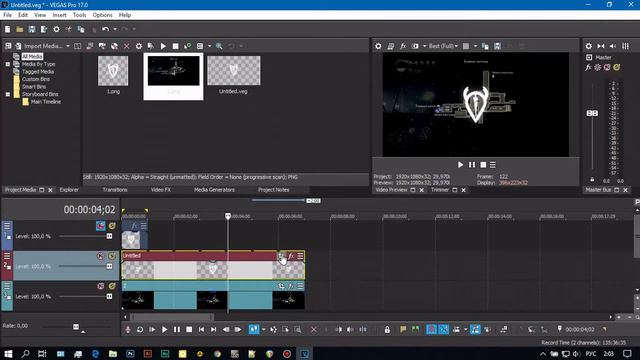640x360 pixels.
Task: Switch to the Media Generators tab
Action: point(214,190)
